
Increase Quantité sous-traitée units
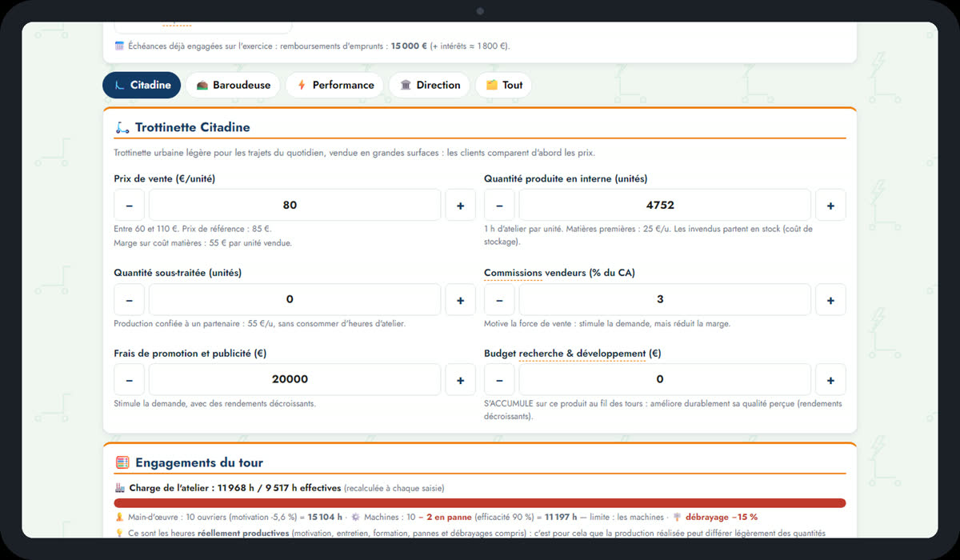click(x=460, y=300)
